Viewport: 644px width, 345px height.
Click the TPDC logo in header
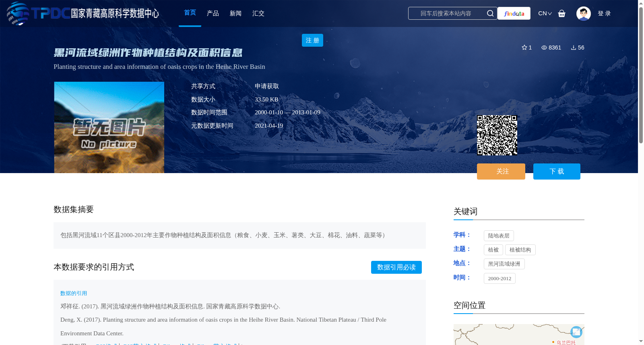[83, 13]
